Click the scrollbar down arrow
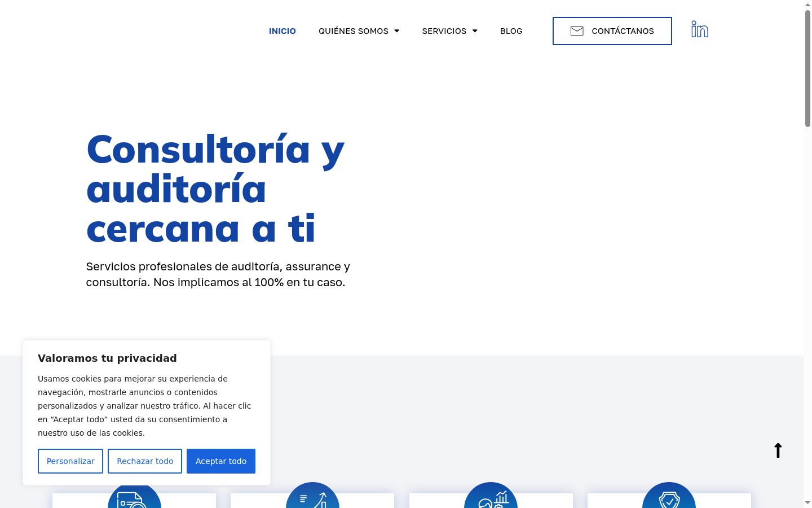 pos(807,502)
